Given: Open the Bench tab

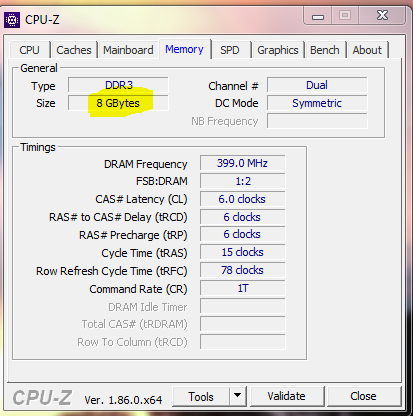Looking at the screenshot, I should pyautogui.click(x=325, y=50).
